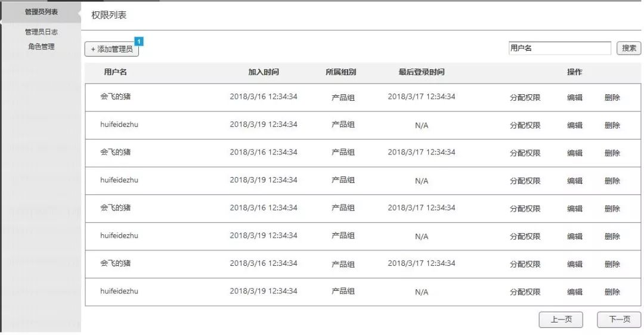Image resolution: width=644 pixels, height=335 pixels.
Task: Click 删除 in the first table row
Action: click(612, 98)
